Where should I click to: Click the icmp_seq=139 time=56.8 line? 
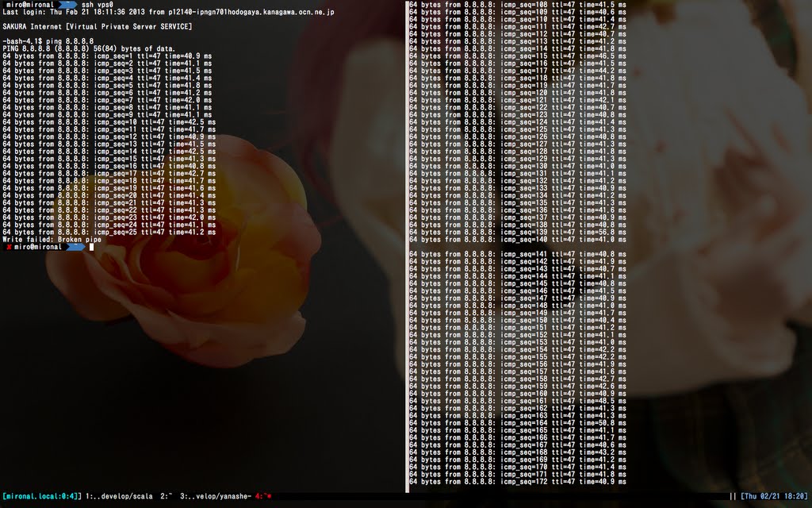[x=518, y=233]
